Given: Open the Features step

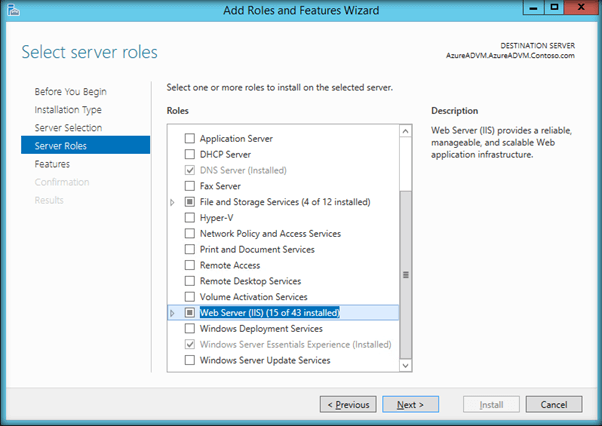Looking at the screenshot, I should (x=52, y=164).
